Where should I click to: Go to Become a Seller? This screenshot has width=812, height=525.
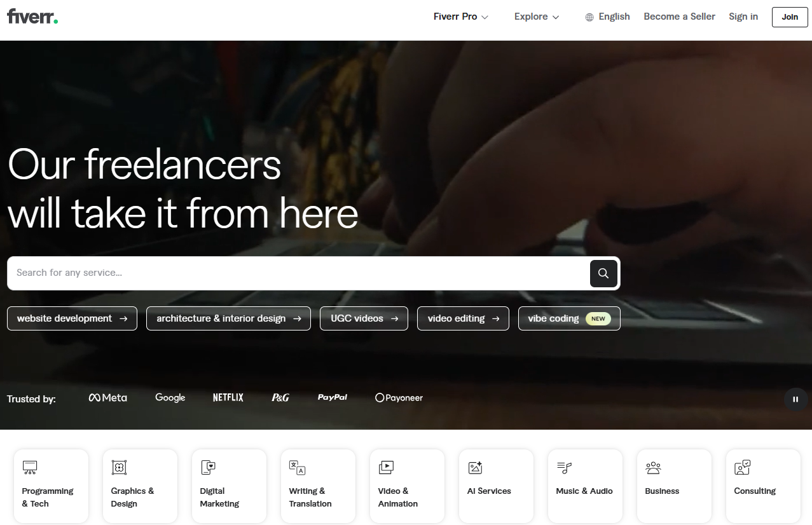(679, 17)
